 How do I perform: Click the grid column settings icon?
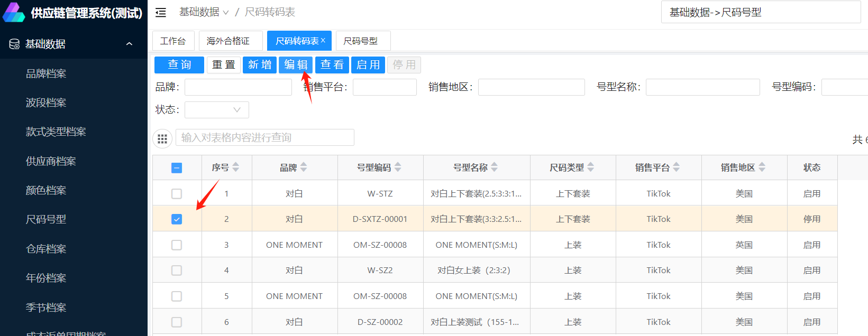click(162, 138)
